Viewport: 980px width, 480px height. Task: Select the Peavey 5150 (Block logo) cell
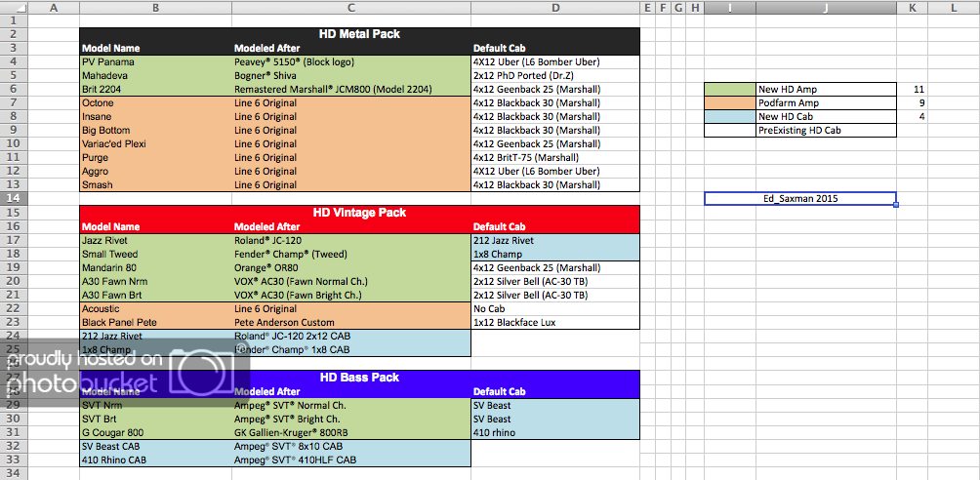coord(350,61)
